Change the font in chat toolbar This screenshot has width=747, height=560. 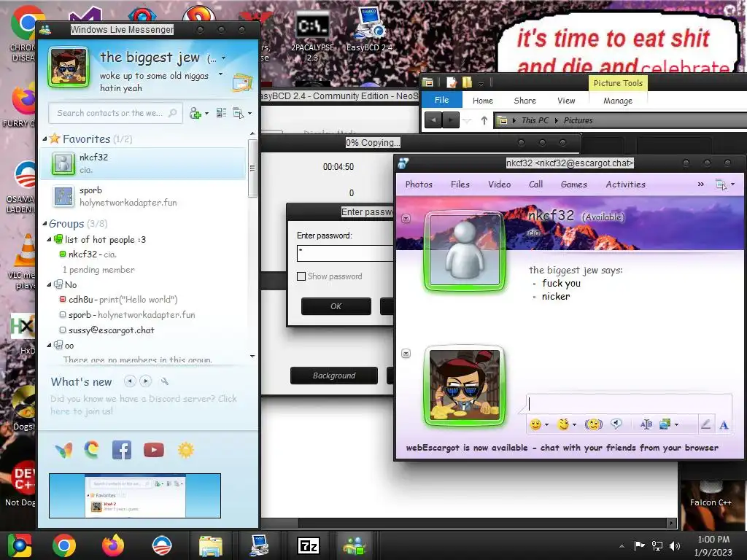coord(646,424)
